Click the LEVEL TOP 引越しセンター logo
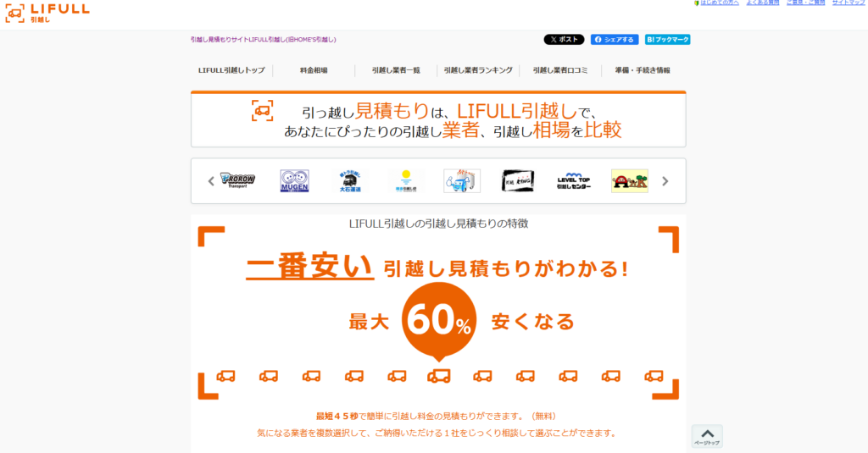Image resolution: width=868 pixels, height=453 pixels. 574,180
